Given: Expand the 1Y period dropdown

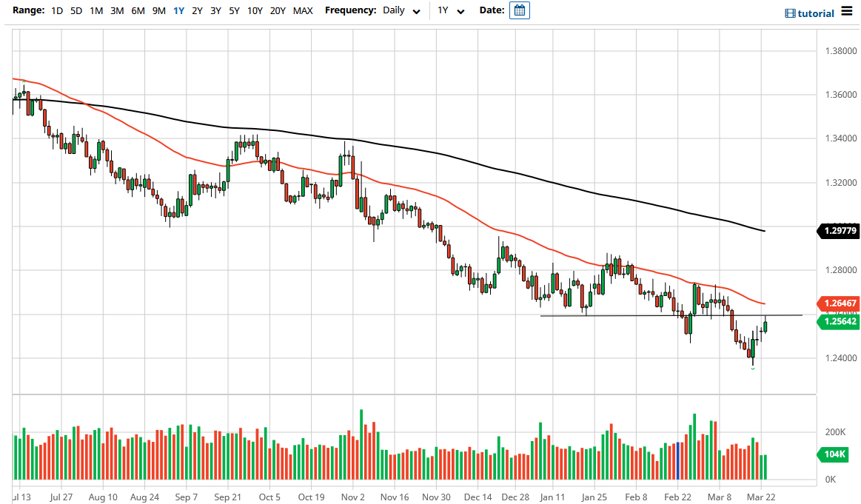Looking at the screenshot, I should tap(453, 10).
